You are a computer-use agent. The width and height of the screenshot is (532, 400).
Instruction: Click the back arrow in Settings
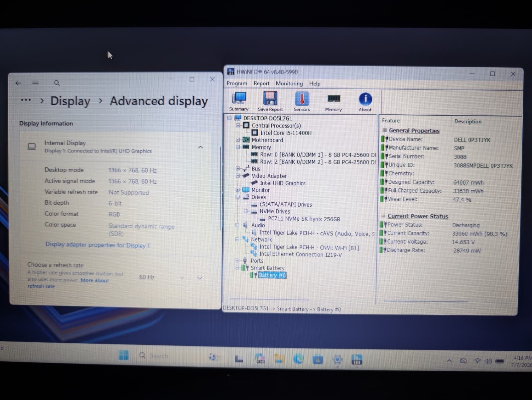point(18,83)
